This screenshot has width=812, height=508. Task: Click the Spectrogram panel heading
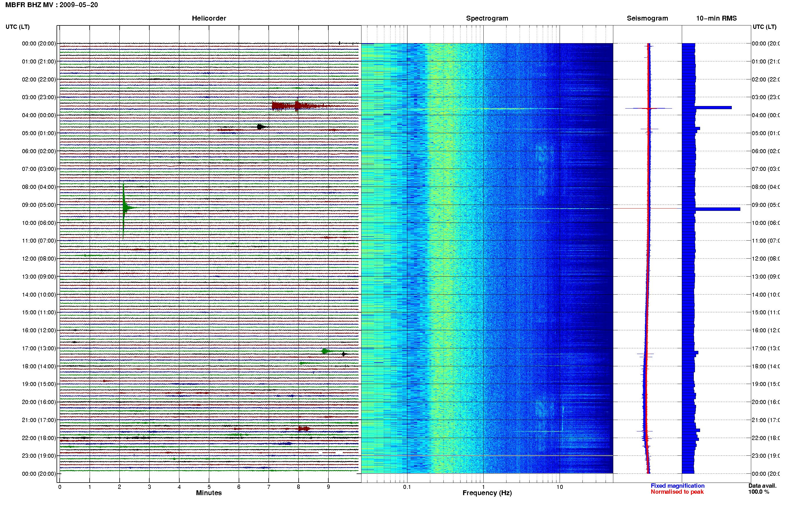487,18
